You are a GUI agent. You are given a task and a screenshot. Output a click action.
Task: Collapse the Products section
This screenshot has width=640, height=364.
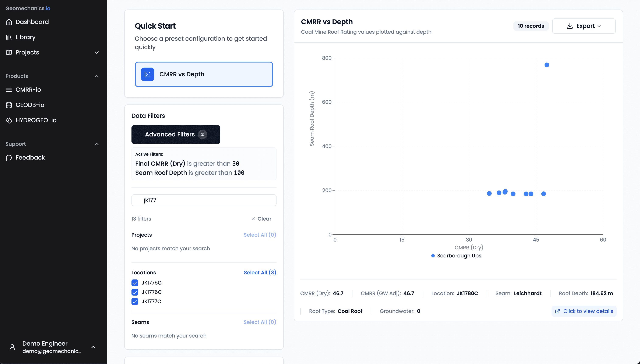click(x=96, y=76)
